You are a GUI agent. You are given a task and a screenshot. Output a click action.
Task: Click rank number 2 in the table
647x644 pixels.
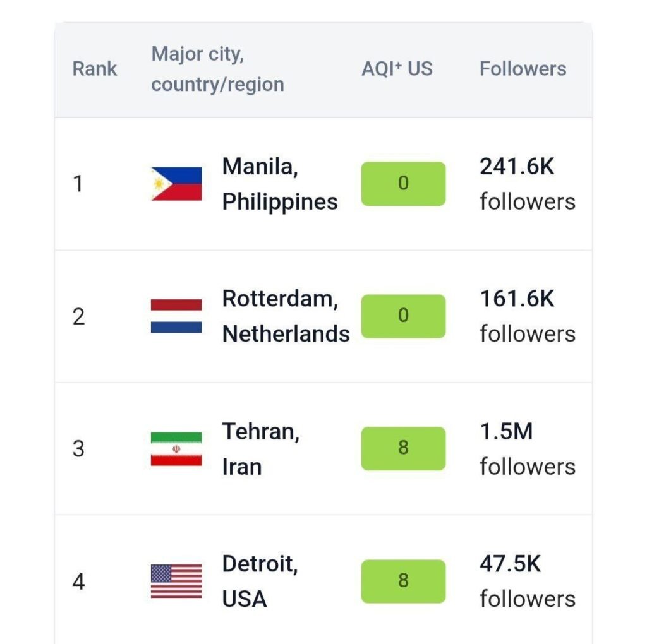78,316
